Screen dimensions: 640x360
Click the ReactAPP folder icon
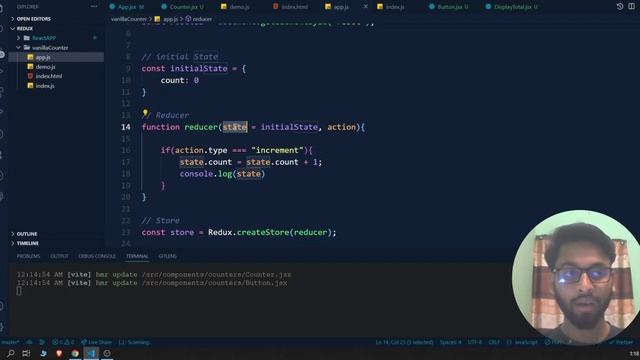tap(27, 38)
